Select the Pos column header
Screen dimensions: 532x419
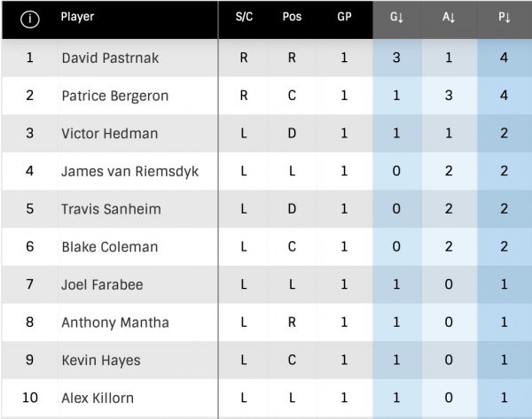[292, 18]
